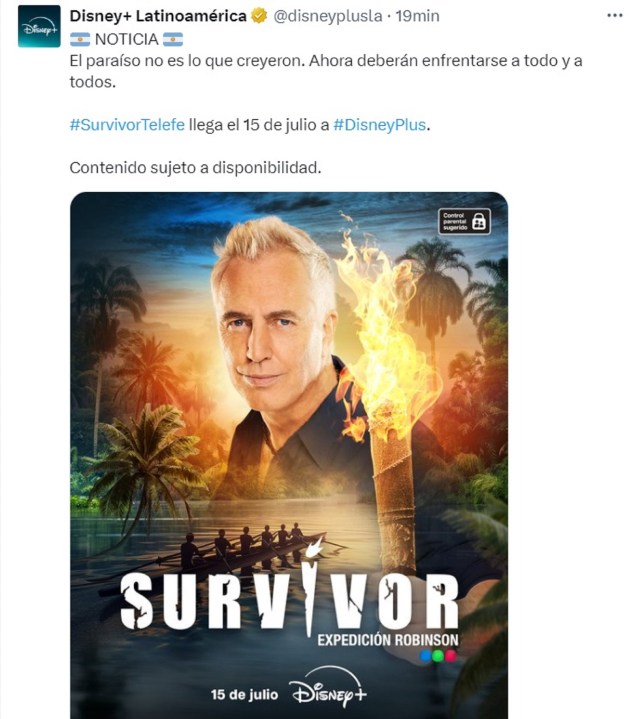The width and height of the screenshot is (629, 719).
Task: Click the gold verified badge
Action: 259,16
